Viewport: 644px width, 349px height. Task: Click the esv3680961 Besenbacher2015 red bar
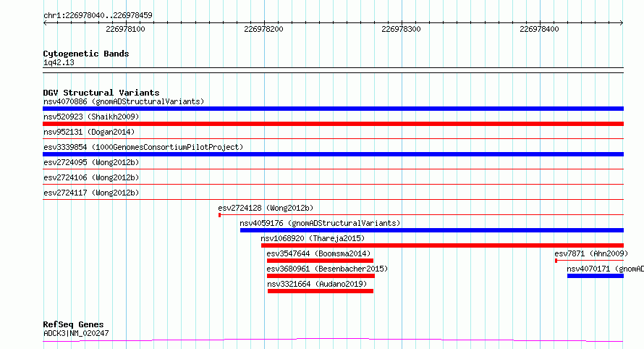[x=321, y=276]
